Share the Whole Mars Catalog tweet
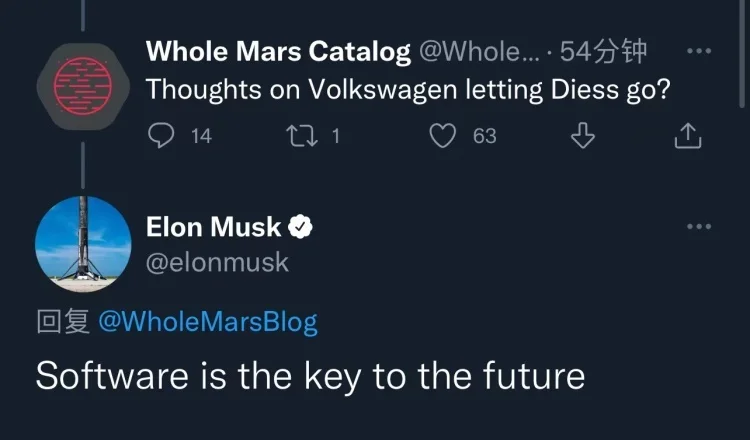 [688, 136]
